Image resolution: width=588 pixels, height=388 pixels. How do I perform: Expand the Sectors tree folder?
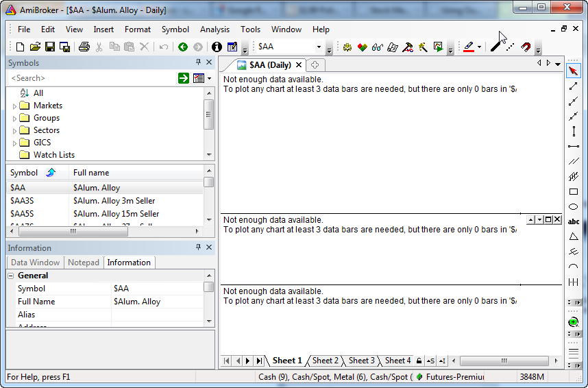pyautogui.click(x=14, y=131)
